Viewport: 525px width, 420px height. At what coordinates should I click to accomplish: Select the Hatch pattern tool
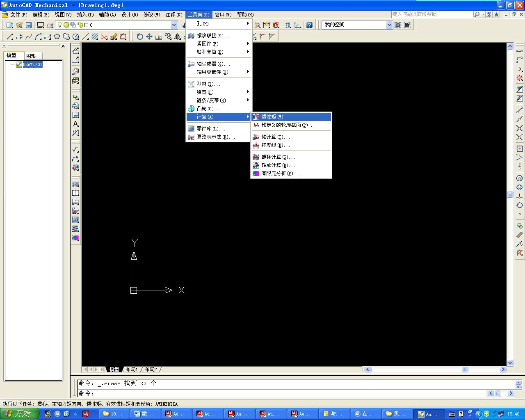click(x=95, y=37)
